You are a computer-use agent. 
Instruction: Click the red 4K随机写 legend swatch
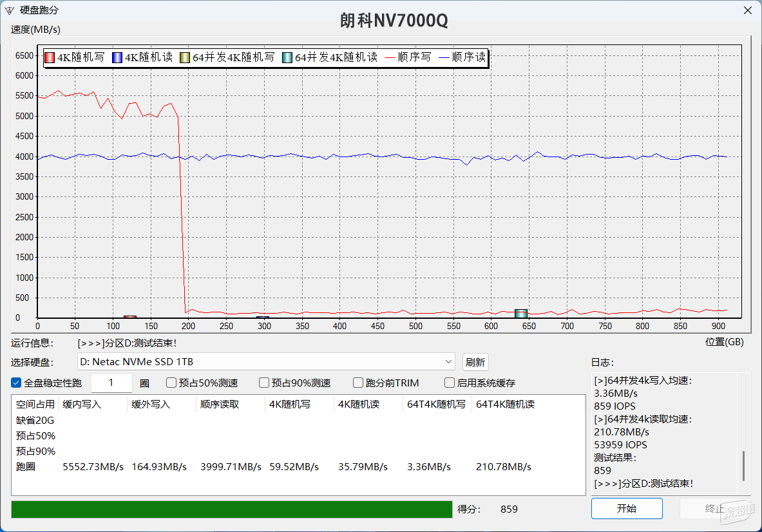(50, 57)
